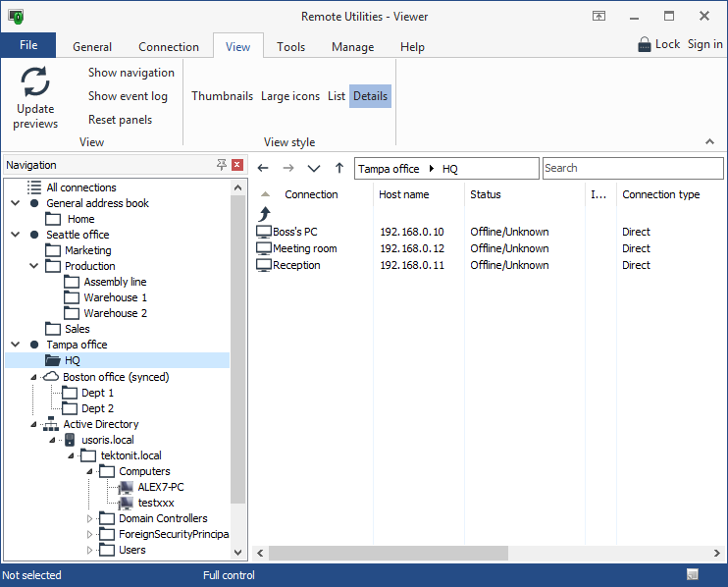Sort by Host name column header
728x587 pixels.
(x=404, y=194)
